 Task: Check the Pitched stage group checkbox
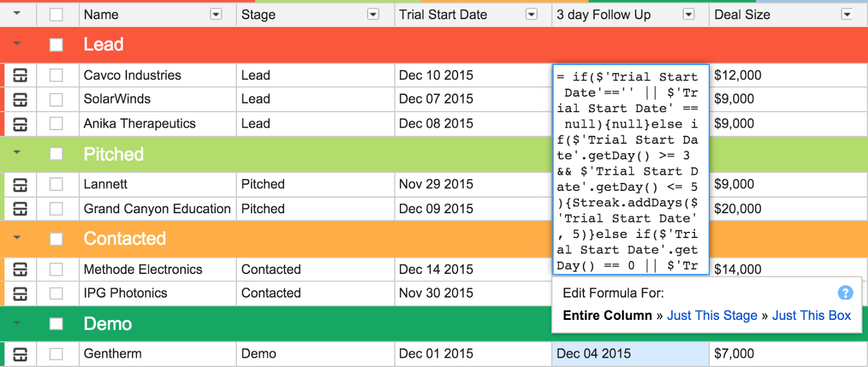pyautogui.click(x=56, y=154)
